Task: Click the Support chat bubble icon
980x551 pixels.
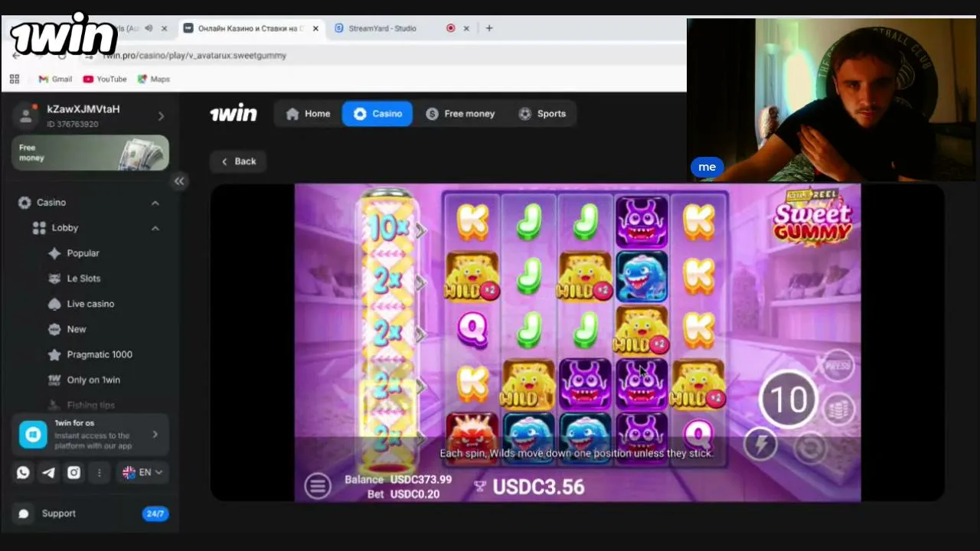Action: [24, 514]
